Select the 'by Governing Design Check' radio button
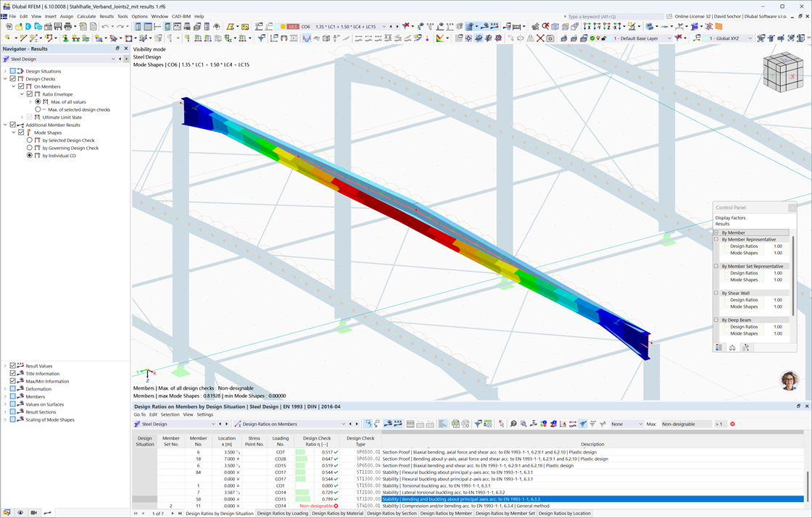 click(x=30, y=148)
